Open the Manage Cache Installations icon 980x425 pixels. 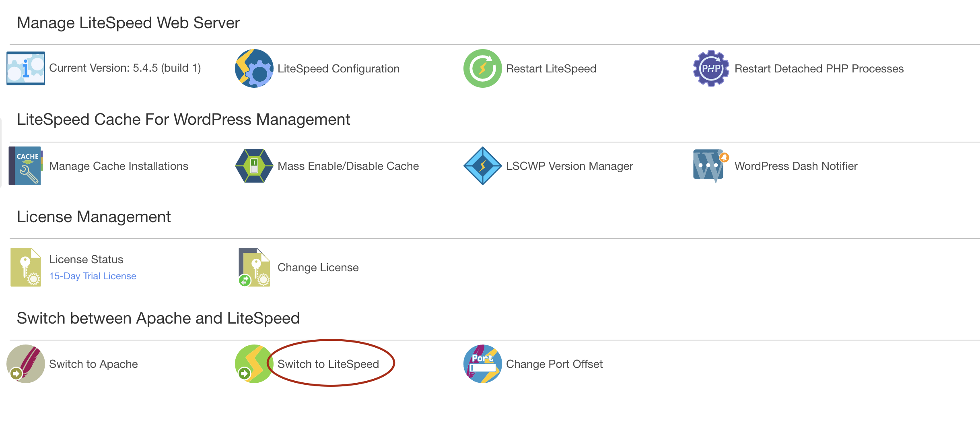tap(26, 166)
